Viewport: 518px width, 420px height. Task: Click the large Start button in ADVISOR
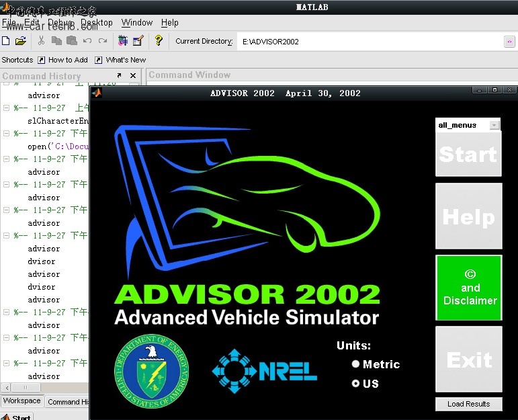[x=468, y=154]
